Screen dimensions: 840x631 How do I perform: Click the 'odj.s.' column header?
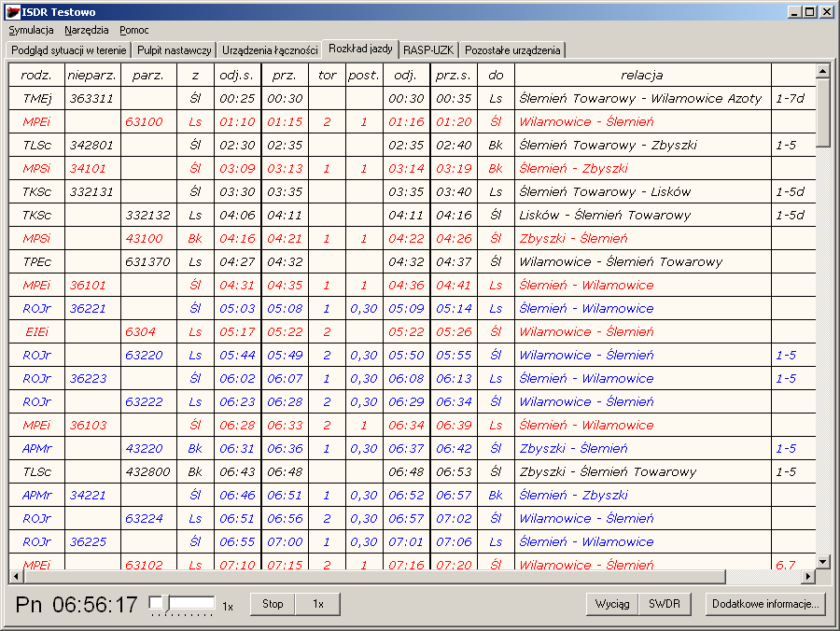click(237, 75)
